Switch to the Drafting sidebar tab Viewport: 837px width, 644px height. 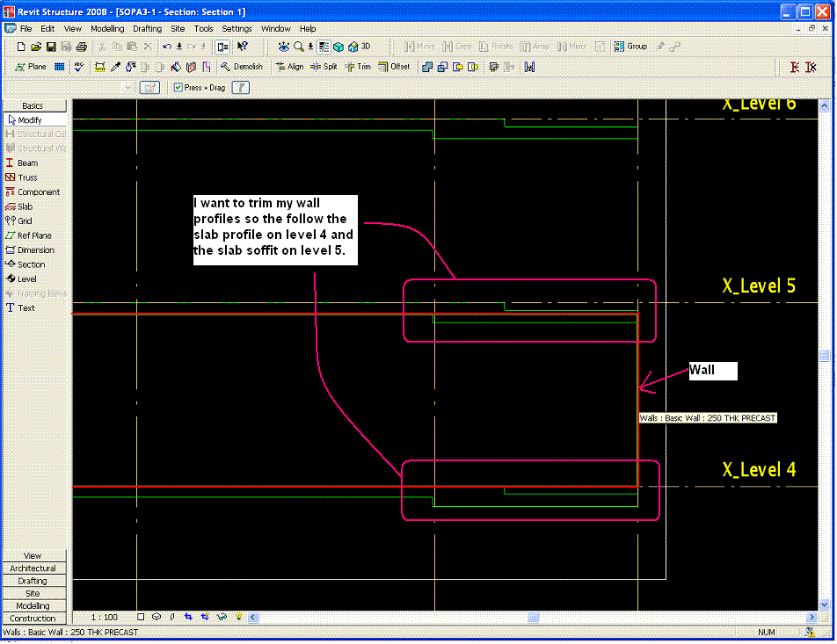point(33,581)
